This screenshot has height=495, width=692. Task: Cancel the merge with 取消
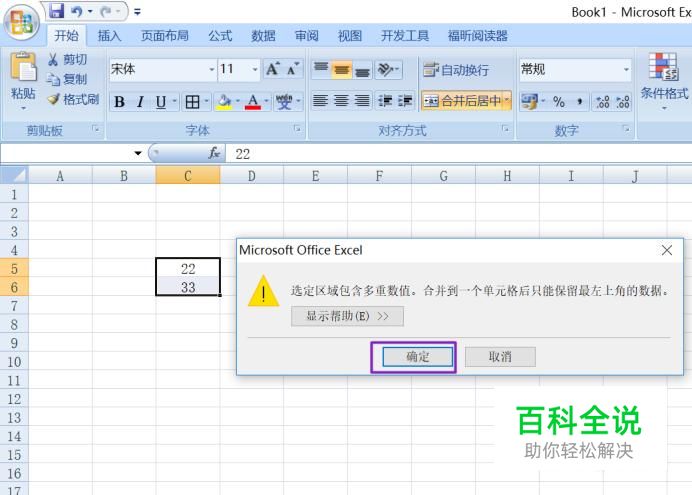tap(500, 356)
